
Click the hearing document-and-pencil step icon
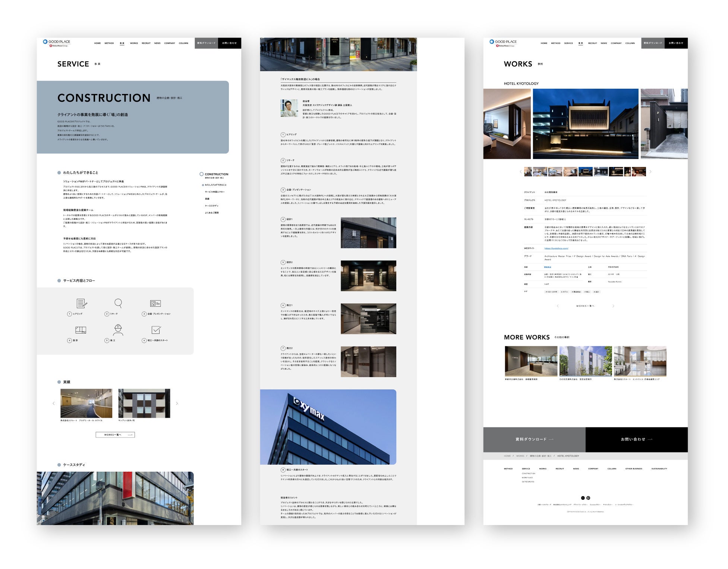click(81, 303)
